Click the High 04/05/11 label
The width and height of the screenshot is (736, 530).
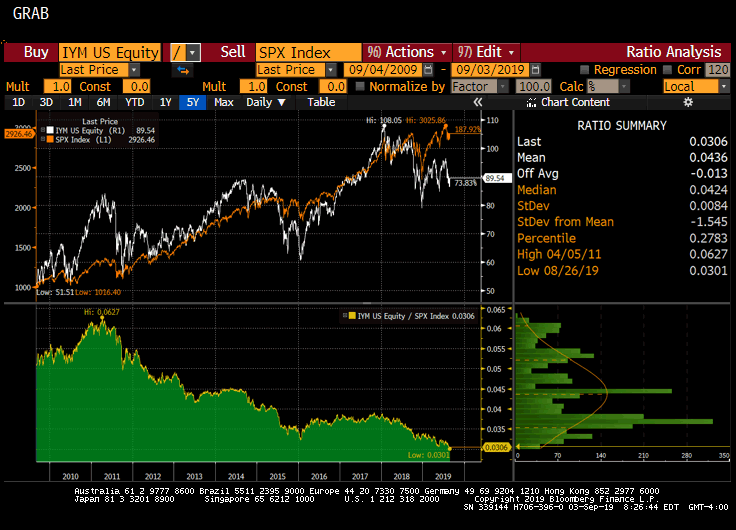(559, 254)
